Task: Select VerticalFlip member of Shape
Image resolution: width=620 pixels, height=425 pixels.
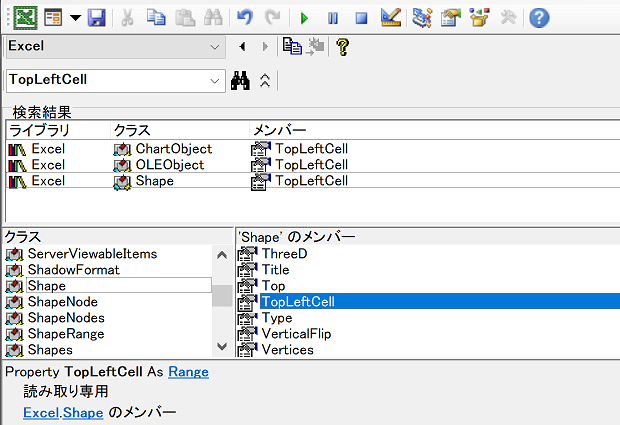Action: (x=296, y=334)
